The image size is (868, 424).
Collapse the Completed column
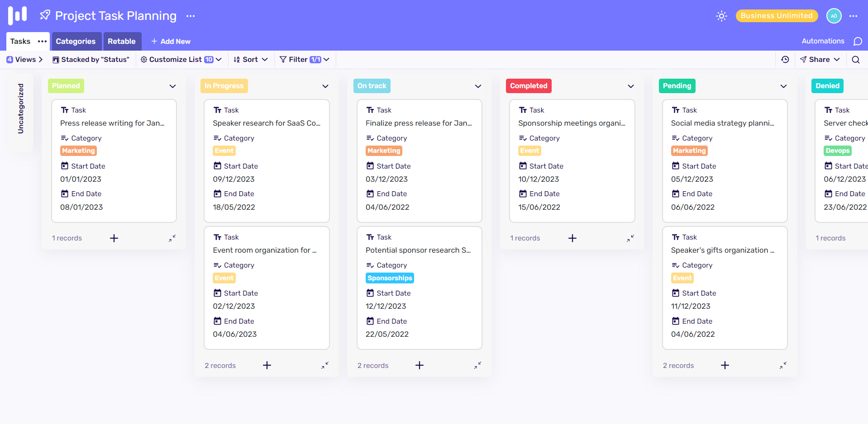(630, 238)
